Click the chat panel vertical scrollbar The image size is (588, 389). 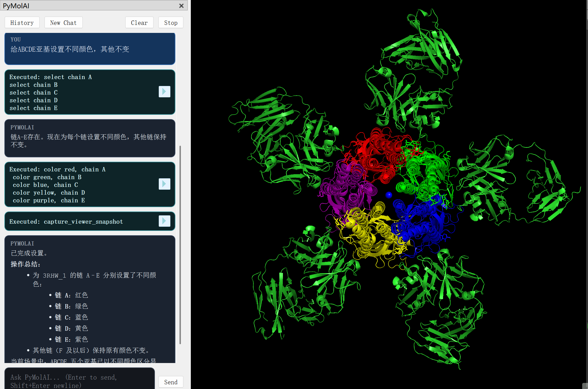(180, 244)
